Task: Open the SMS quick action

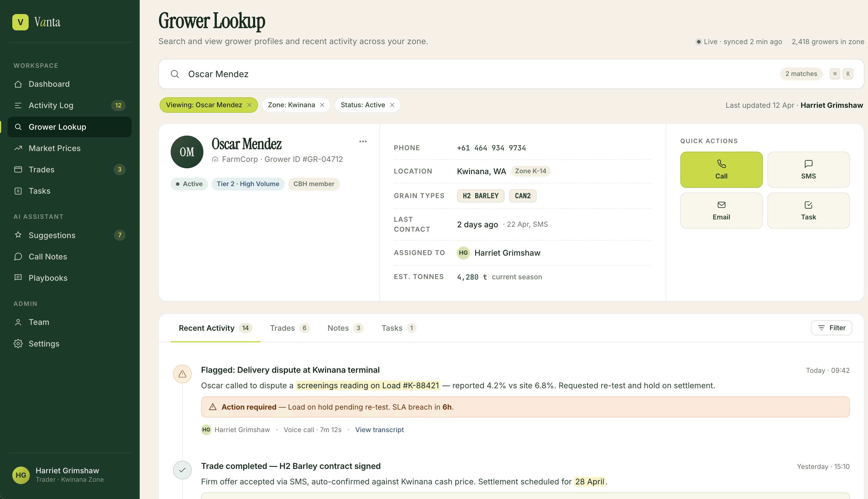Action: click(808, 169)
